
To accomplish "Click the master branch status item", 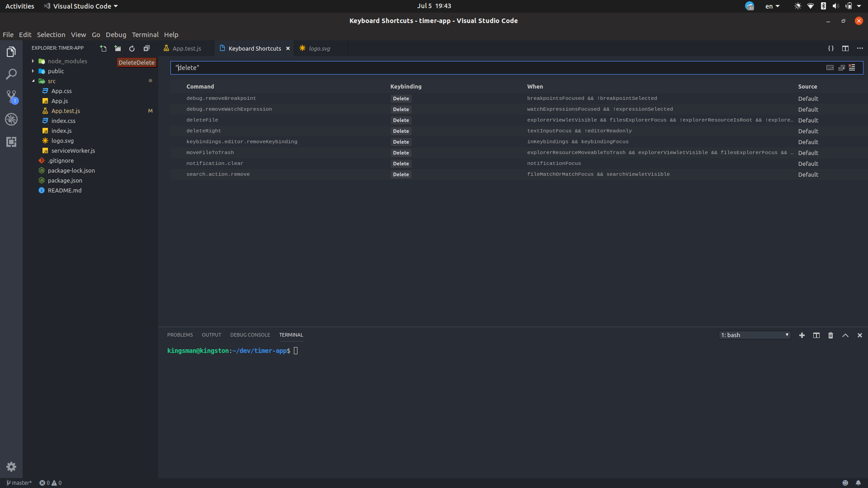I will (x=19, y=483).
